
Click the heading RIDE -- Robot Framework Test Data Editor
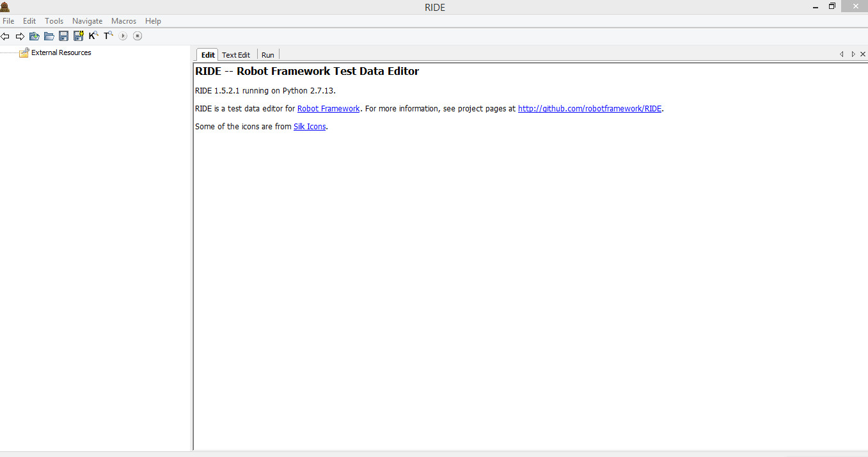tap(307, 71)
